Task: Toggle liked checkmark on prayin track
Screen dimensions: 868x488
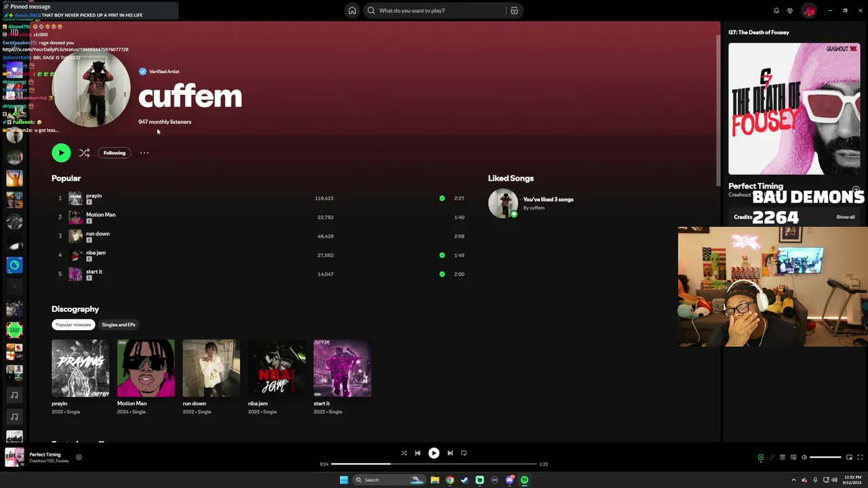Action: pyautogui.click(x=442, y=198)
